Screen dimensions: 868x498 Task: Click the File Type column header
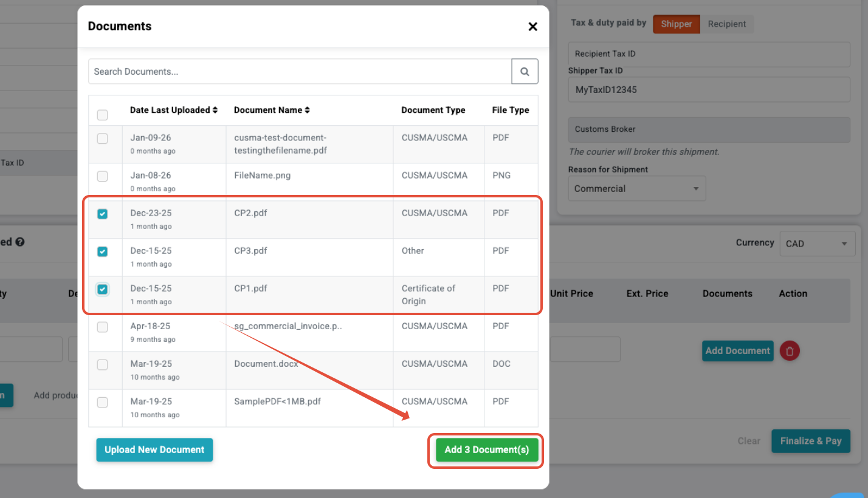click(511, 110)
